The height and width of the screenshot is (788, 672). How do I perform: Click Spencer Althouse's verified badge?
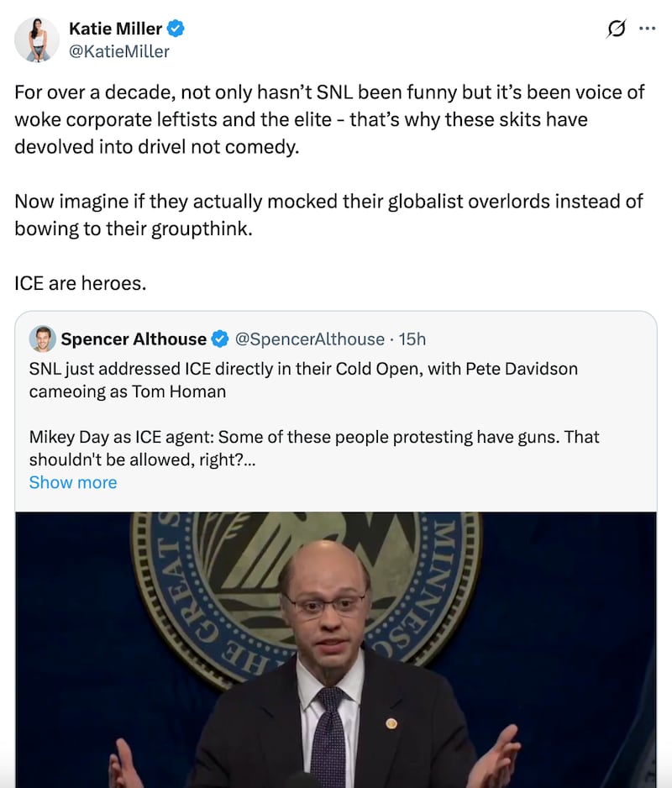219,339
